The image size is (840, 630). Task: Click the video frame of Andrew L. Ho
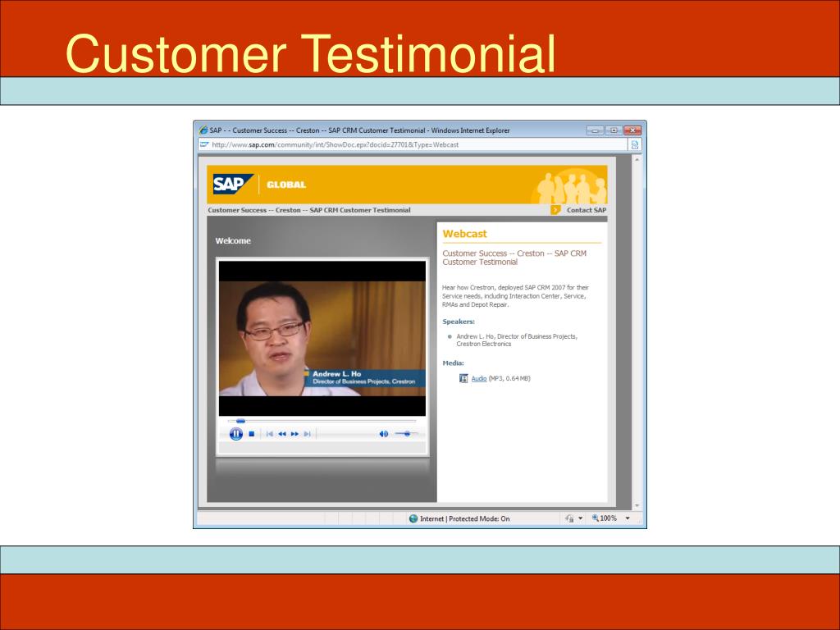(x=322, y=339)
